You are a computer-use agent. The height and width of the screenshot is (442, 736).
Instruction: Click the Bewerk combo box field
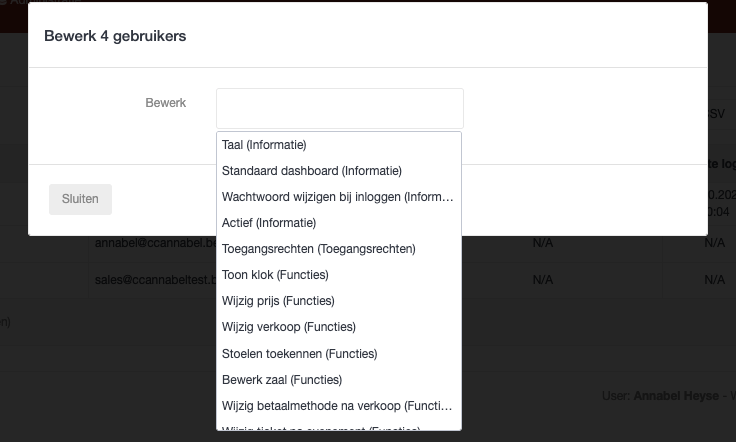(339, 108)
